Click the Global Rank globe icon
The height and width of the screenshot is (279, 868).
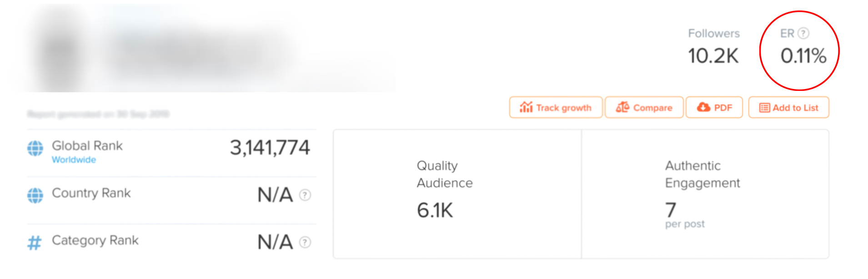coord(35,148)
